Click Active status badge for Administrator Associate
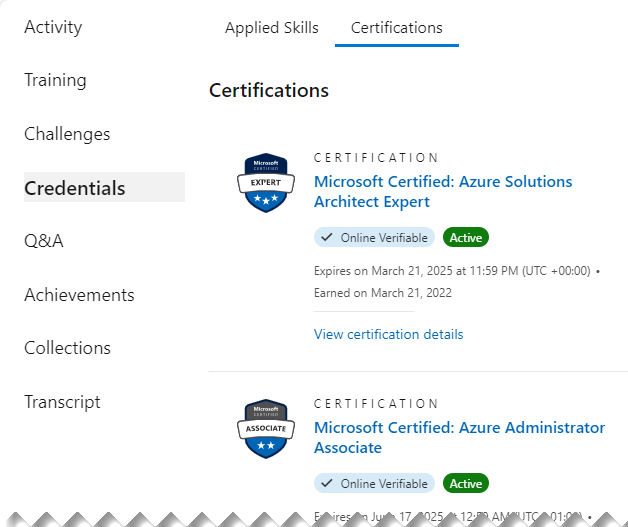Screen dimensions: 628x527 (466, 483)
